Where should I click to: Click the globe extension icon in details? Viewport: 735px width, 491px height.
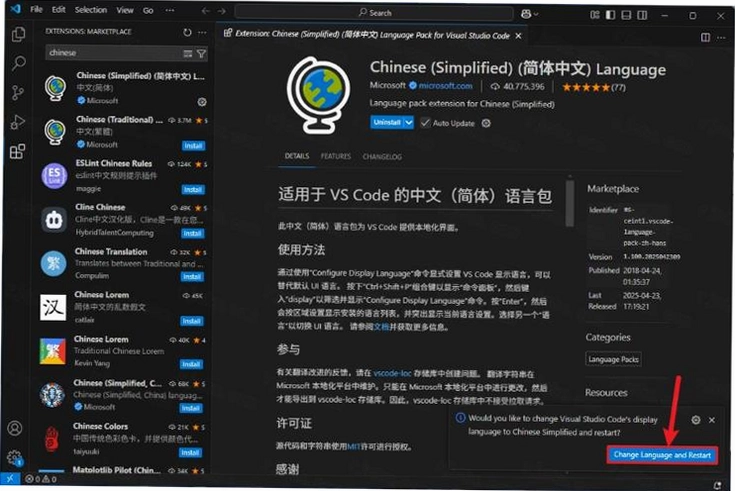pos(318,95)
